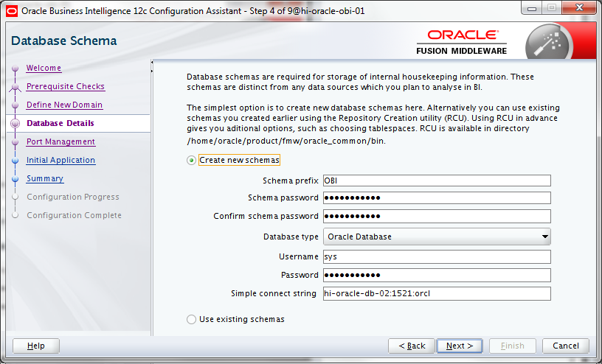
Task: Open the Prerequisite Checks step
Action: tap(65, 86)
